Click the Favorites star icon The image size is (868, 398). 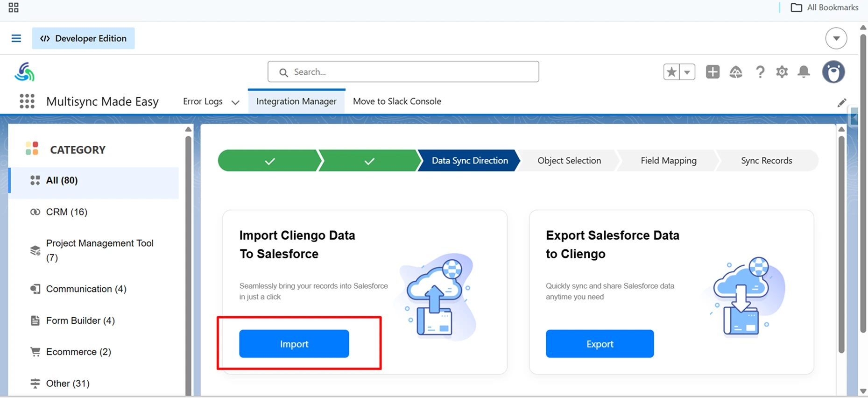671,72
